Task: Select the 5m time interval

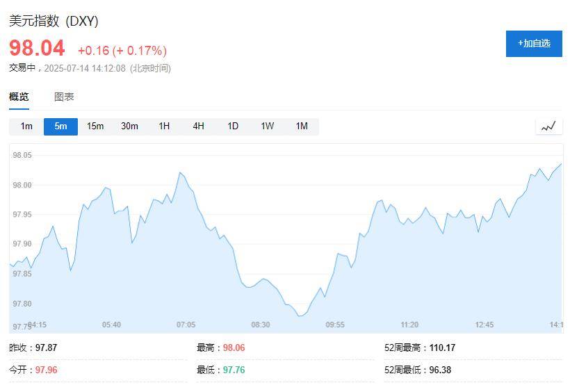Action: [x=60, y=126]
